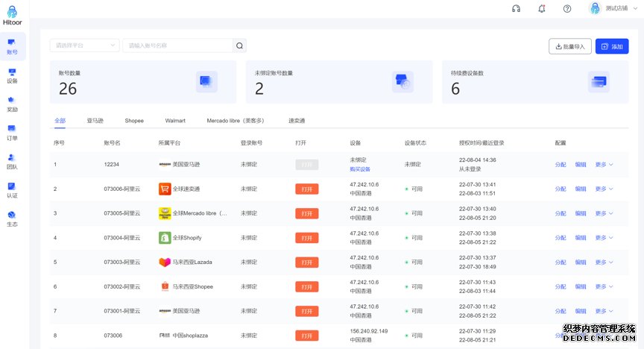Open help question mark icon

tap(567, 9)
